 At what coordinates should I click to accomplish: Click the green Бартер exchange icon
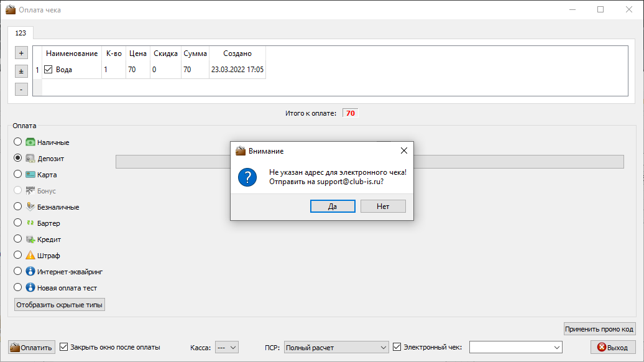[30, 223]
